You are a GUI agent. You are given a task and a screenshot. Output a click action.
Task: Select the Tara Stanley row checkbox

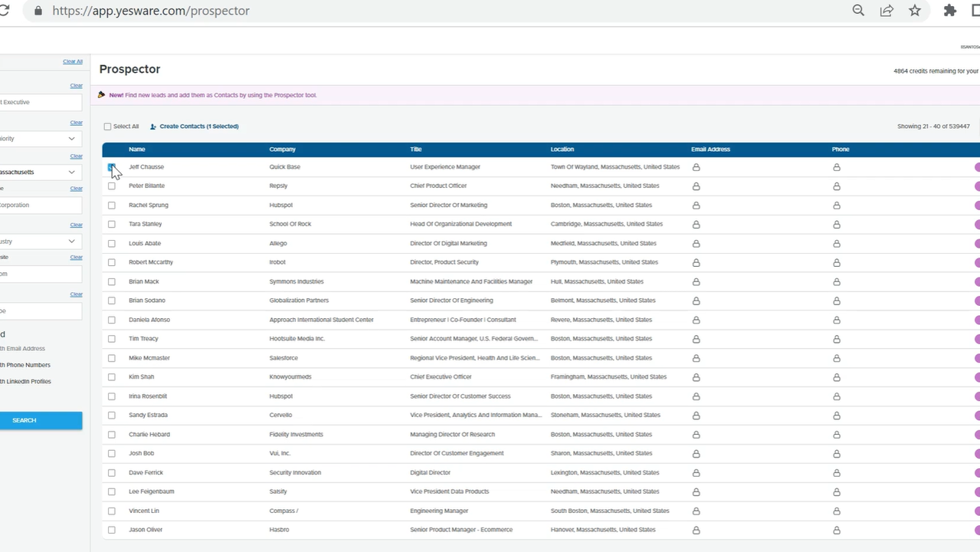pyautogui.click(x=112, y=224)
